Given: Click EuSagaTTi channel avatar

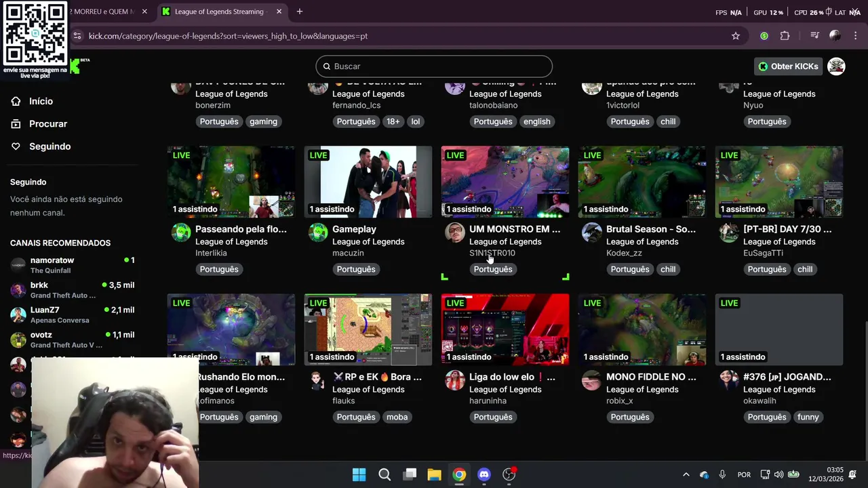Looking at the screenshot, I should tap(729, 232).
